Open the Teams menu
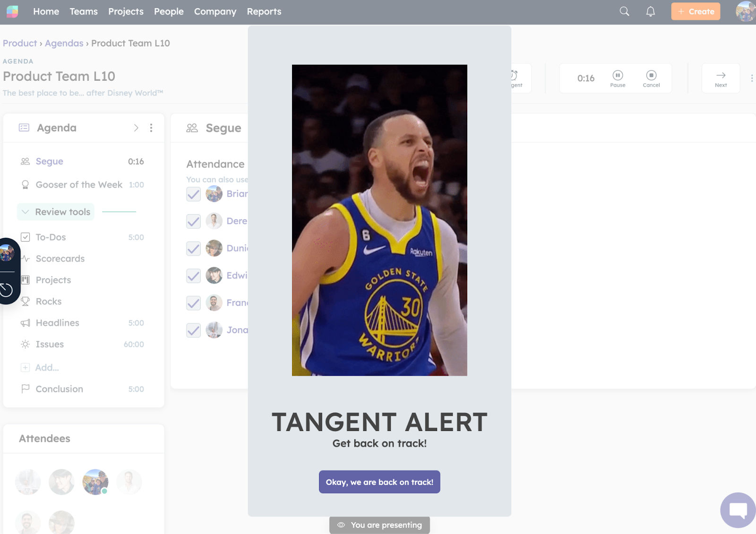Image resolution: width=756 pixels, height=534 pixels. [84, 11]
